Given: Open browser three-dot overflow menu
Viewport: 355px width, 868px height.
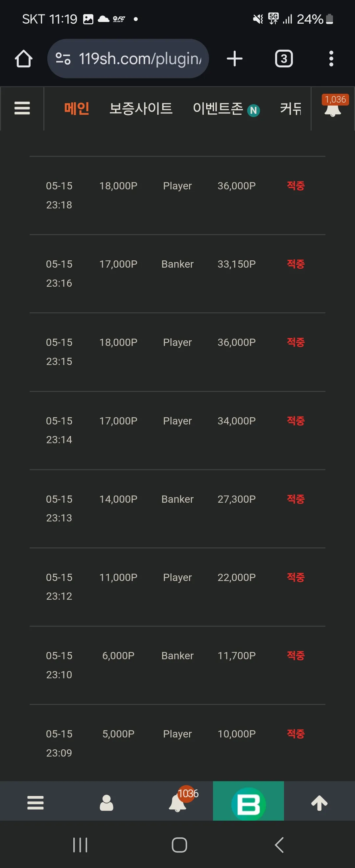Looking at the screenshot, I should pos(331,59).
